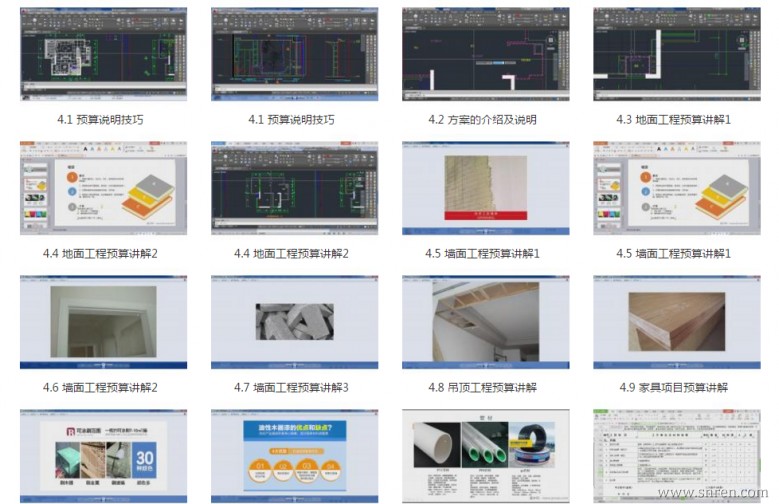The width and height of the screenshot is (779, 504).
Task: Click the 4.3 地面工程预算讲解1 title
Action: (674, 120)
